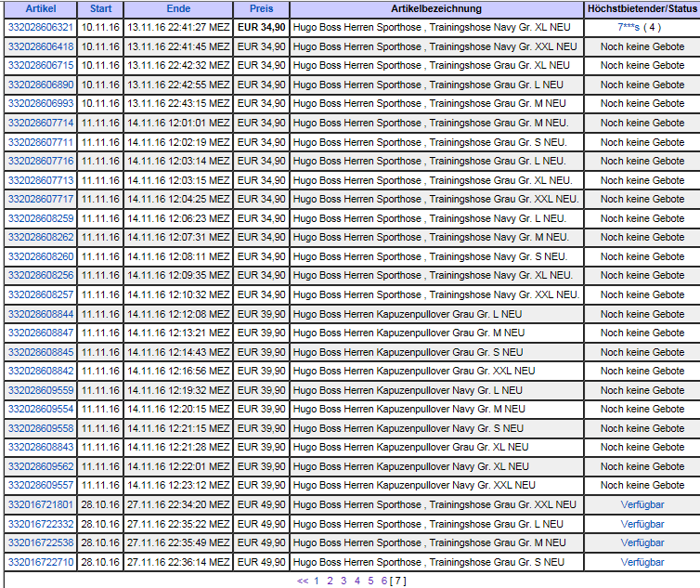Go to page 1 in pagination
The width and height of the screenshot is (700, 588).
pyautogui.click(x=316, y=581)
